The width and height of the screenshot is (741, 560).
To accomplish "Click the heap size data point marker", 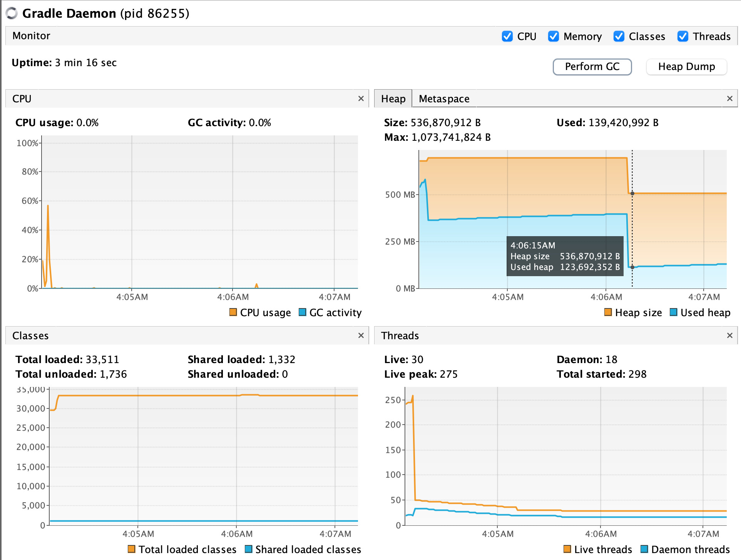I will pyautogui.click(x=632, y=193).
